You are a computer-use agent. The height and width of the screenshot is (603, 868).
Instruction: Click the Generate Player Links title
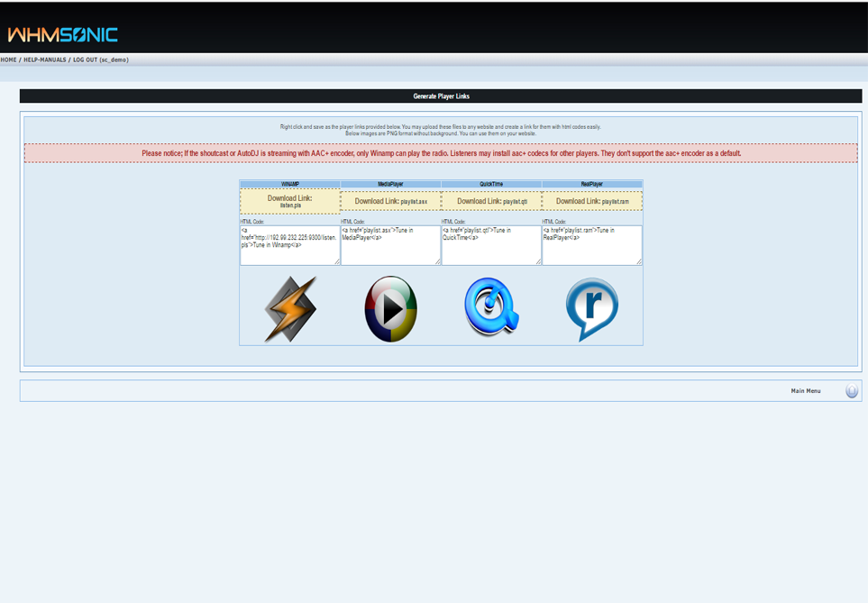point(441,96)
